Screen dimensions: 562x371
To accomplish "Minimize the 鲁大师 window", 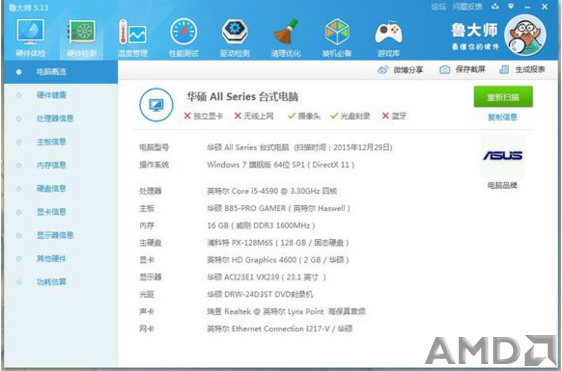I will 527,7.
